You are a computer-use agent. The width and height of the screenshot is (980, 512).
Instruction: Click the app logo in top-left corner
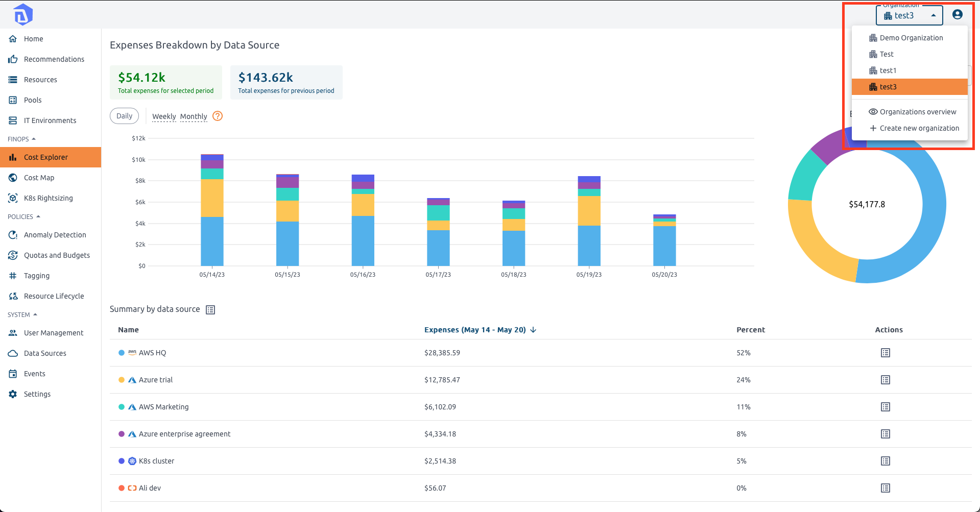tap(22, 15)
